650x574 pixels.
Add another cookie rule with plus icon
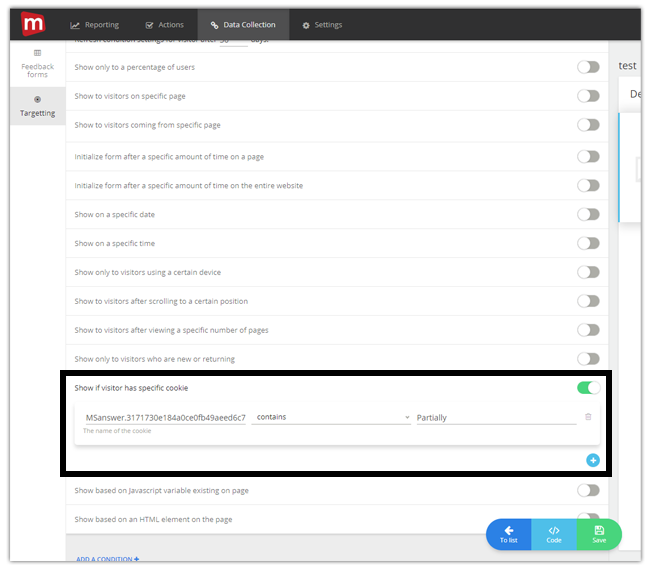click(593, 460)
